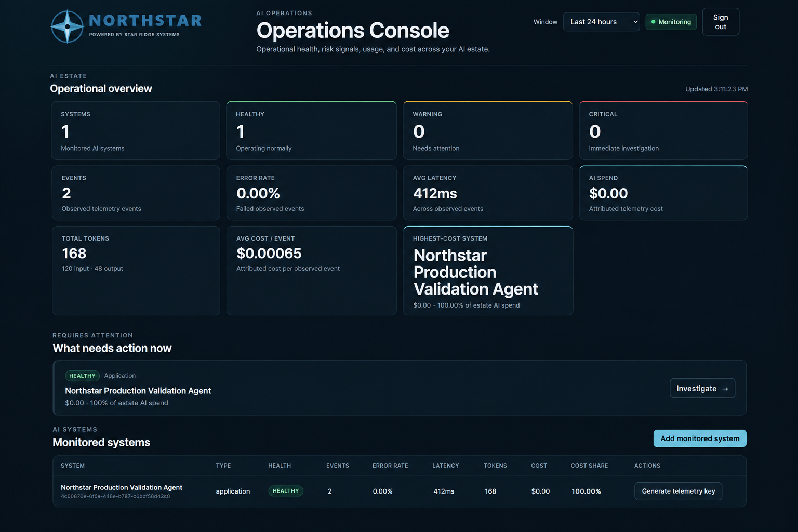Select the "Operating normally" text in Healthy card

coord(263,149)
